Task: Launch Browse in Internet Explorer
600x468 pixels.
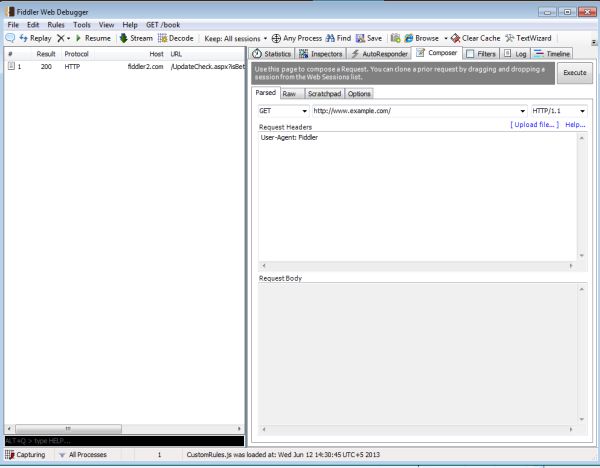Action: point(422,38)
